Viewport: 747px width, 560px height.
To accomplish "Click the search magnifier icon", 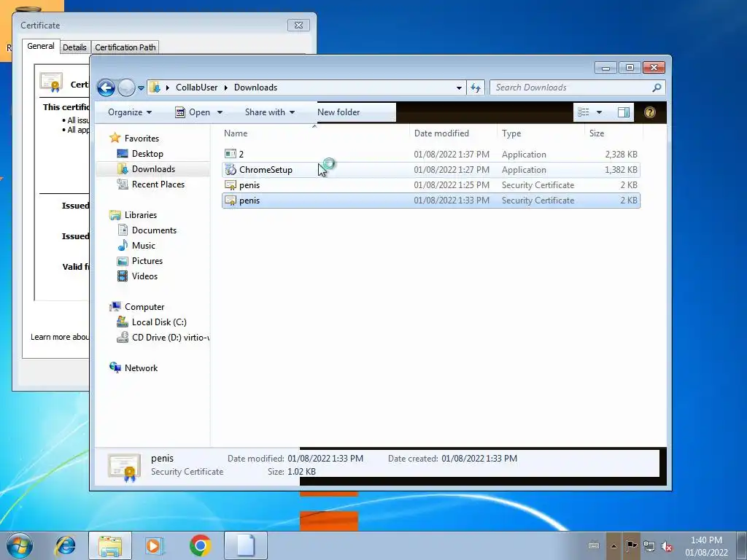I will coord(657,87).
